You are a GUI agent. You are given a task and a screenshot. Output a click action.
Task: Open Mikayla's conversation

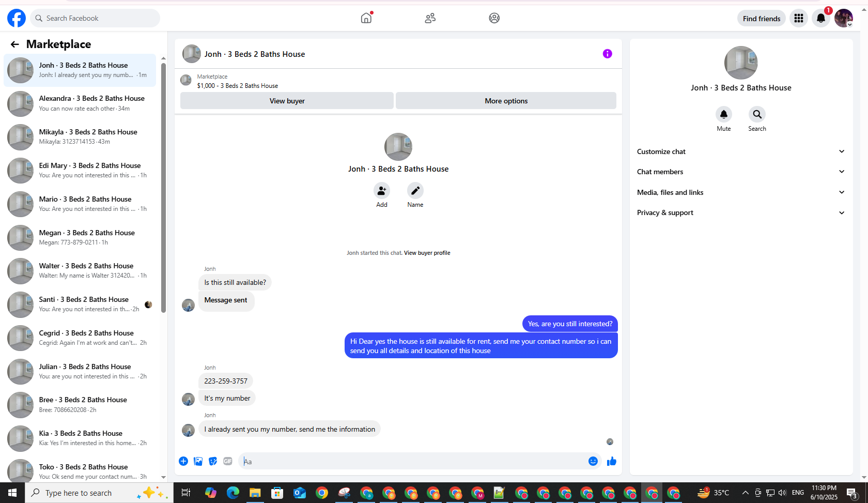click(80, 137)
